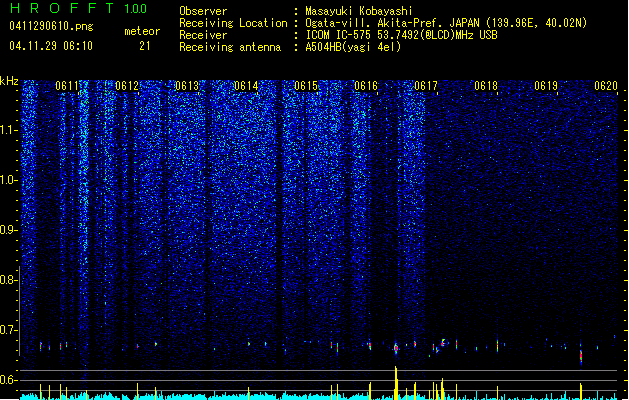Click the 0620 time marker
This screenshot has height=400, width=629.
point(606,86)
